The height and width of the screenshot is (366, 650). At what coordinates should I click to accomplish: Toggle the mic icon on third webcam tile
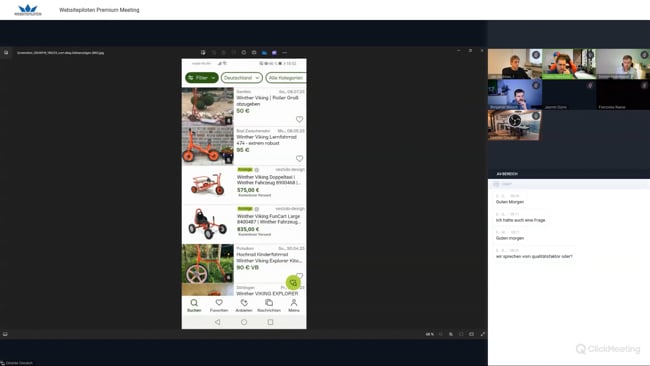pos(644,55)
